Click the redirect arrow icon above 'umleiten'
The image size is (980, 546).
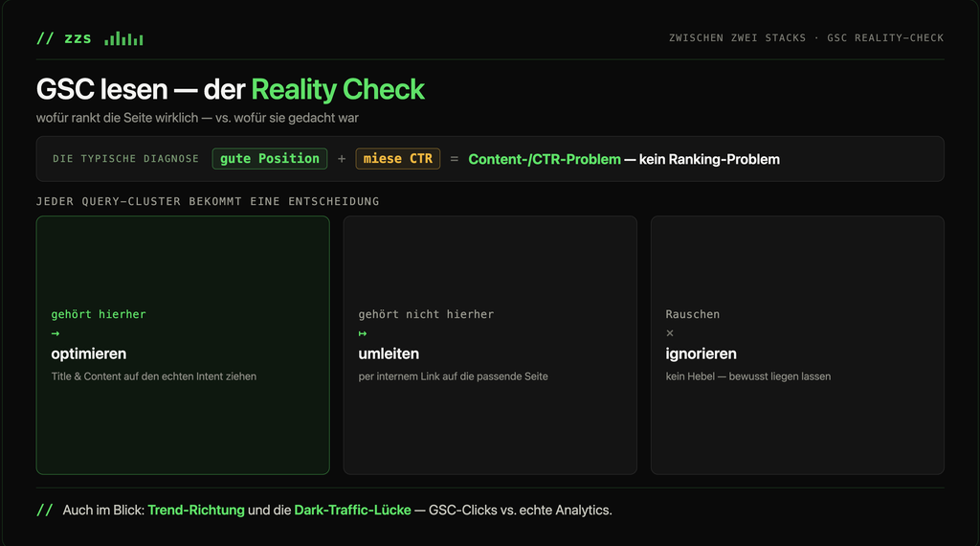[x=363, y=333]
